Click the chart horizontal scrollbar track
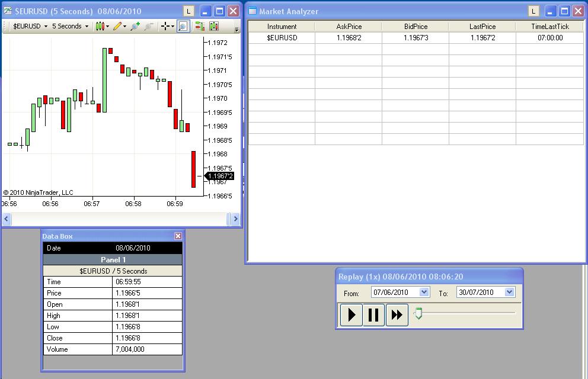The height and width of the screenshot is (379, 588). point(119,219)
